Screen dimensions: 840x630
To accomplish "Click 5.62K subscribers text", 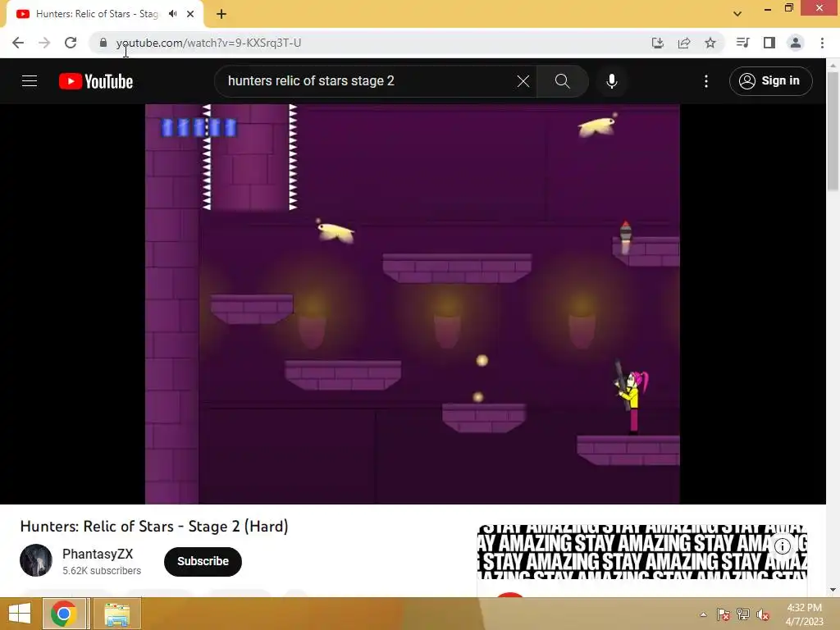I will click(102, 571).
